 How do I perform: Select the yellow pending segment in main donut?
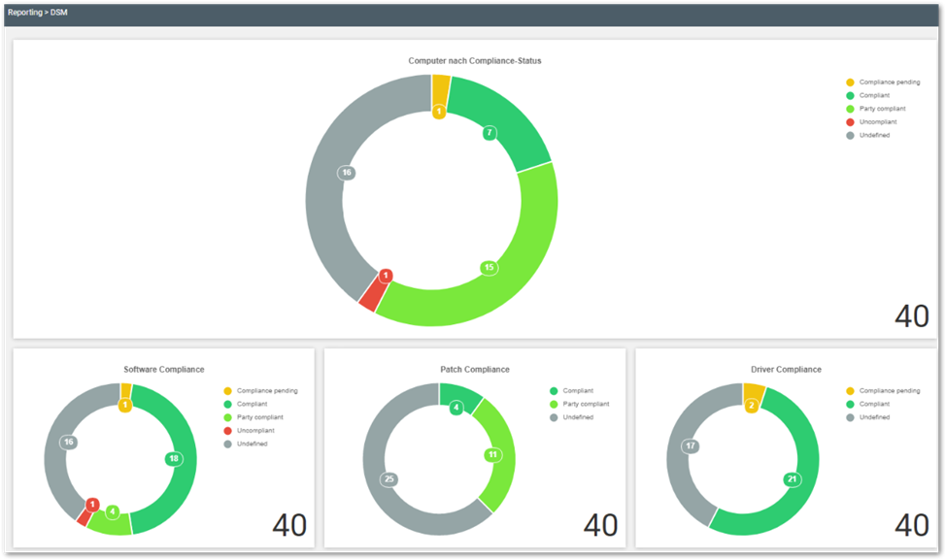click(440, 90)
